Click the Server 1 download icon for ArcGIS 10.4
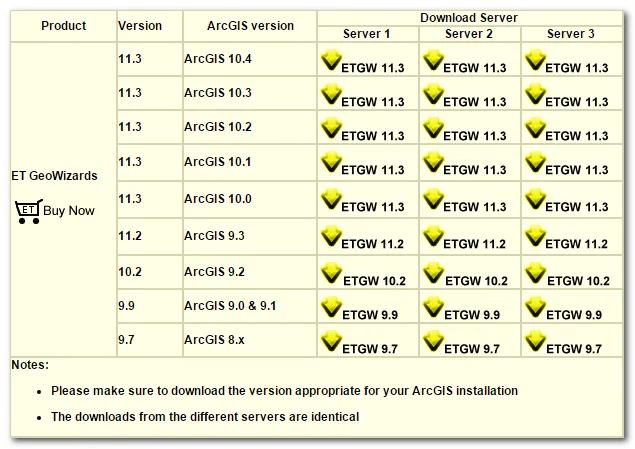The image size is (635, 449). pyautogui.click(x=330, y=61)
